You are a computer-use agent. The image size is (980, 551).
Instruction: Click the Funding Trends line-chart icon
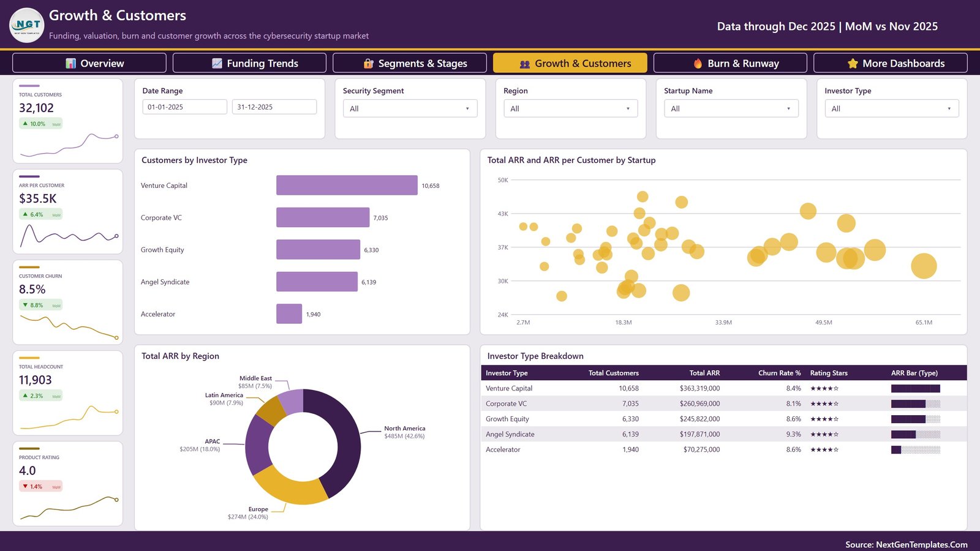click(x=217, y=63)
